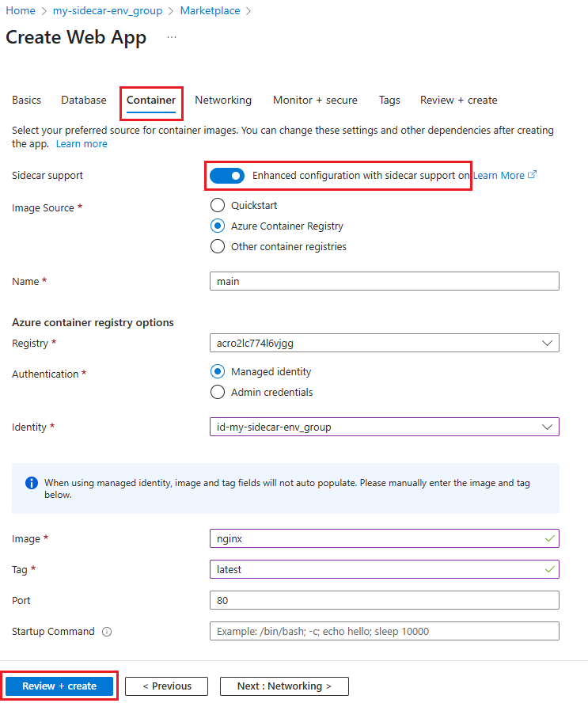
Task: Open the Identity dropdown
Action: (x=384, y=427)
